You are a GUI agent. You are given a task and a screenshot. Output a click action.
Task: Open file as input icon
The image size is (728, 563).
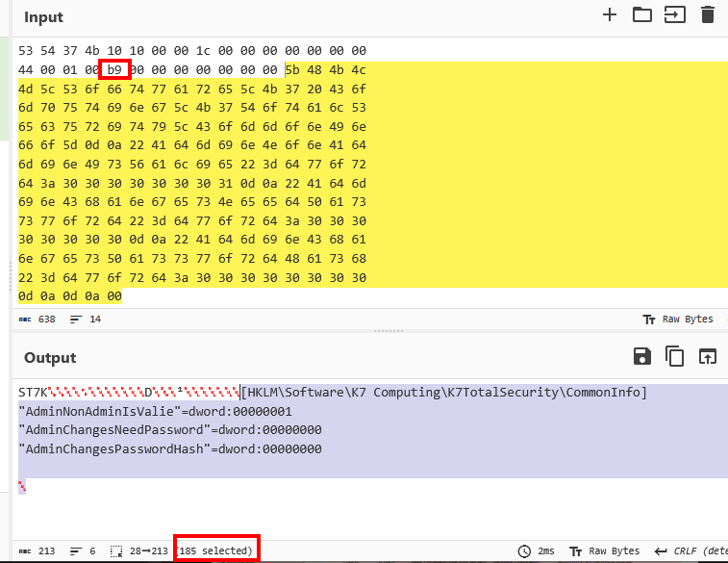(674, 14)
